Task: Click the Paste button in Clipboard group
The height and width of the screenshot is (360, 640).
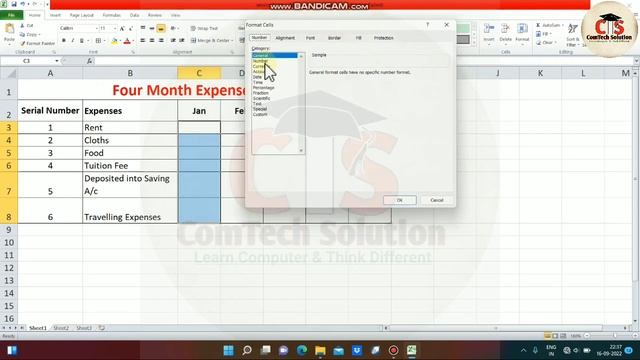Action: click(x=9, y=32)
